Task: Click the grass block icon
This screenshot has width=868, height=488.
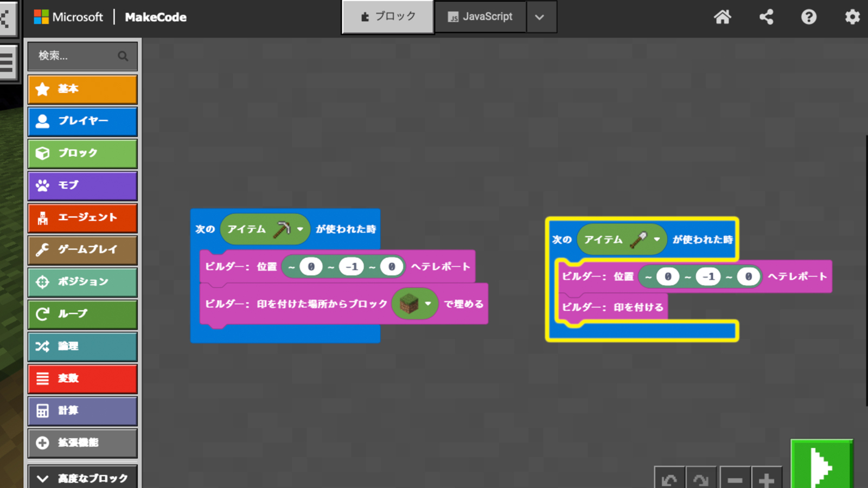Action: pyautogui.click(x=409, y=304)
